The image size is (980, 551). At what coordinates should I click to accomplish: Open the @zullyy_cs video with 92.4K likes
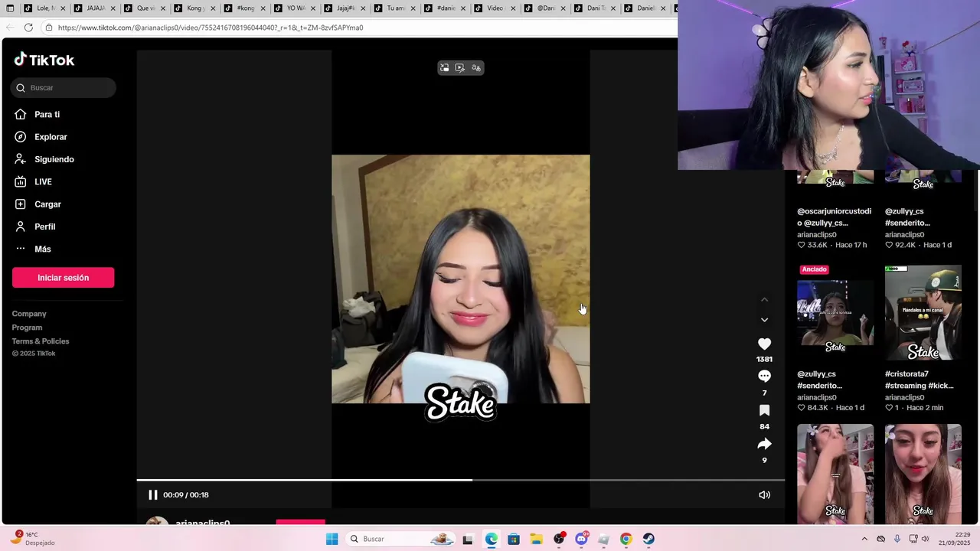(x=907, y=217)
